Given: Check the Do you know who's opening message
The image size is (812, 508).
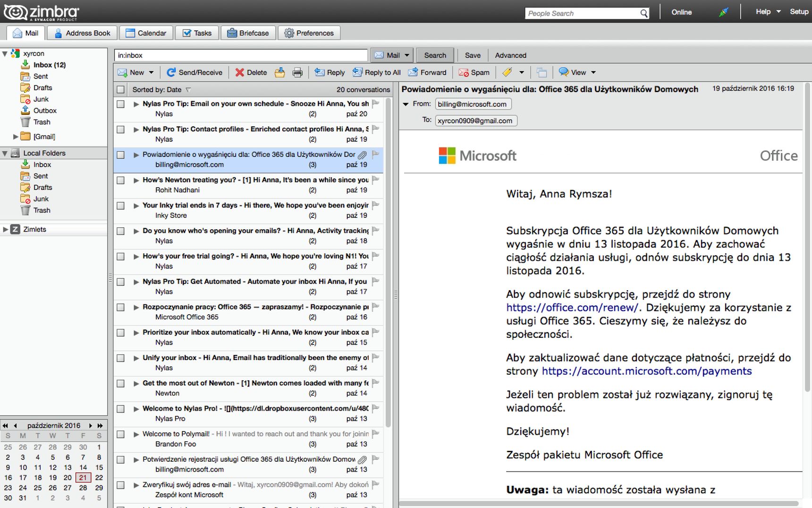Looking at the screenshot, I should point(121,231).
